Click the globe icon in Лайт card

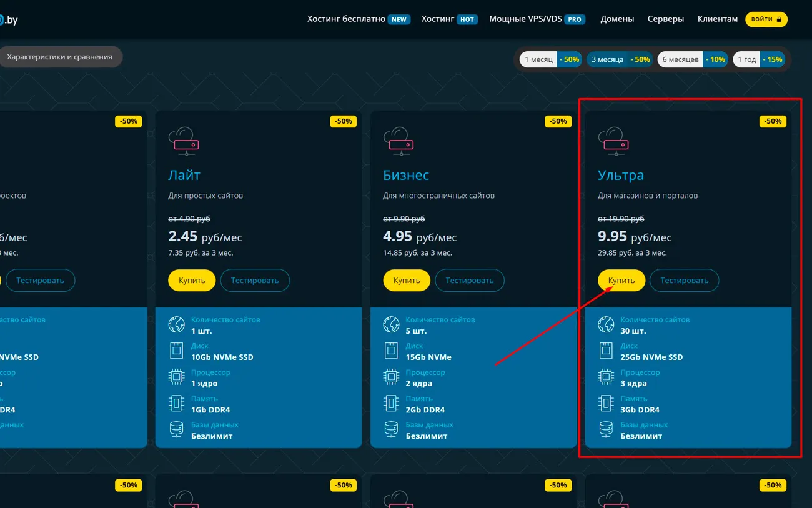pyautogui.click(x=177, y=324)
